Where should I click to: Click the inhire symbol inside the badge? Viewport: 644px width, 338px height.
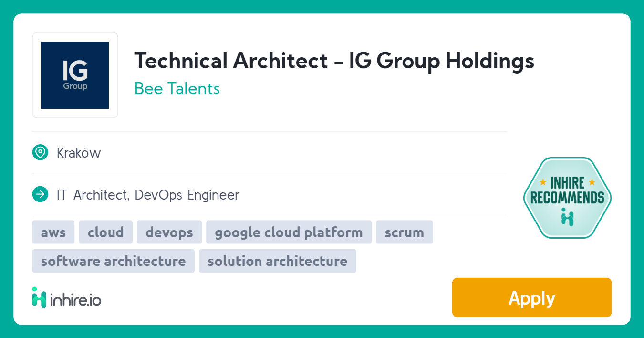(x=567, y=217)
